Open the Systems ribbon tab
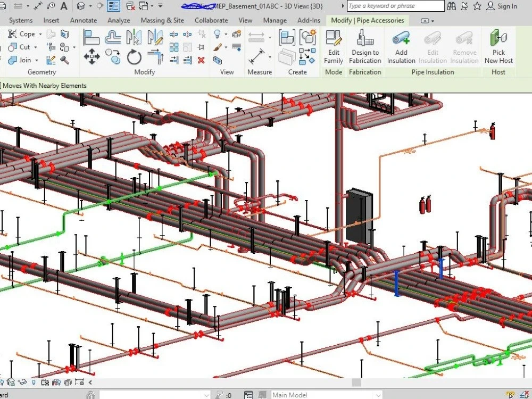 21,20
